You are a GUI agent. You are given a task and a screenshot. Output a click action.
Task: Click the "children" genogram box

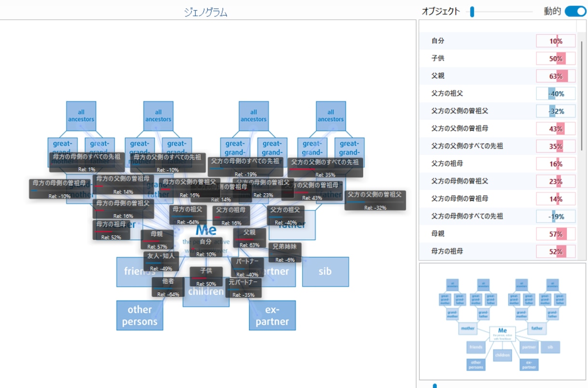point(206,292)
